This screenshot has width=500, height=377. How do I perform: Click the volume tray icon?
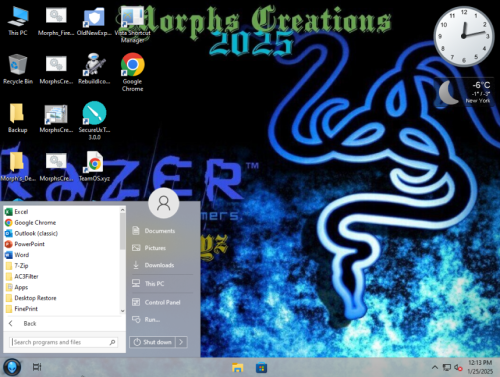[x=458, y=367]
